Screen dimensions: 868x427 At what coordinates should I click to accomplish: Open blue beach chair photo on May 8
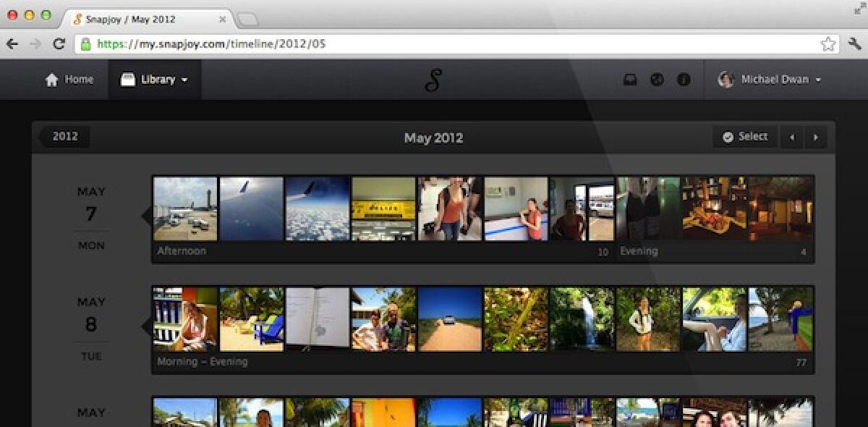[x=251, y=319]
